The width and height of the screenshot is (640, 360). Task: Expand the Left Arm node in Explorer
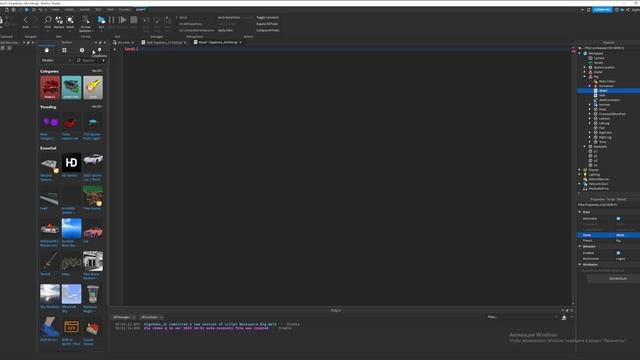[590, 119]
